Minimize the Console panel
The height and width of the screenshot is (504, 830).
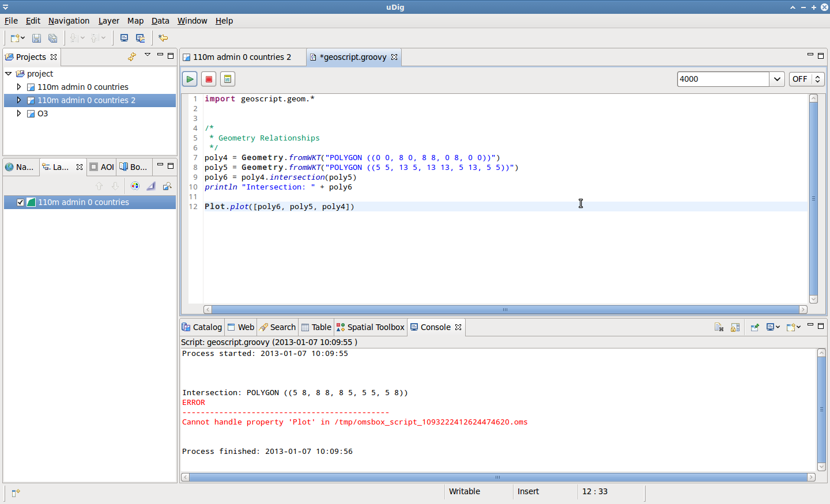pyautogui.click(x=810, y=325)
